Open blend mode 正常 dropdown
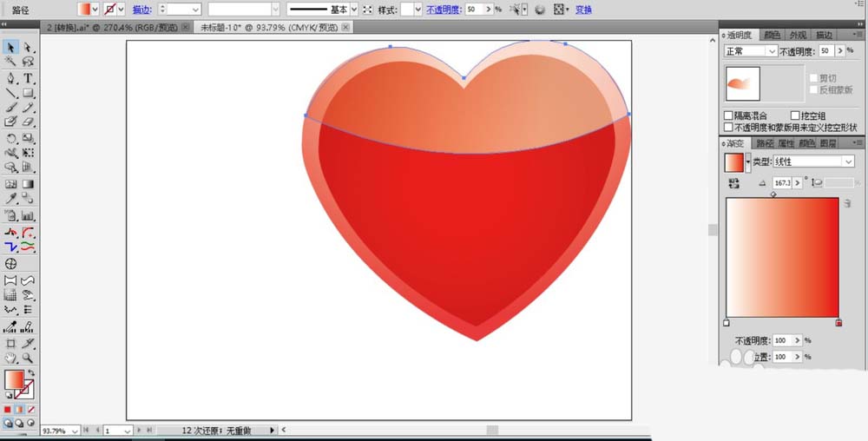This screenshot has width=868, height=441. (751, 51)
